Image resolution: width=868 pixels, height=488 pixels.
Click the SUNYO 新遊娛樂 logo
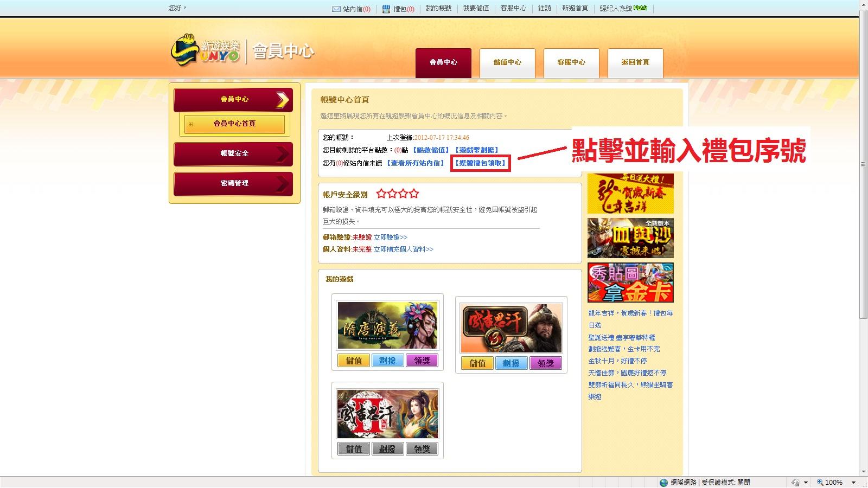coord(205,51)
